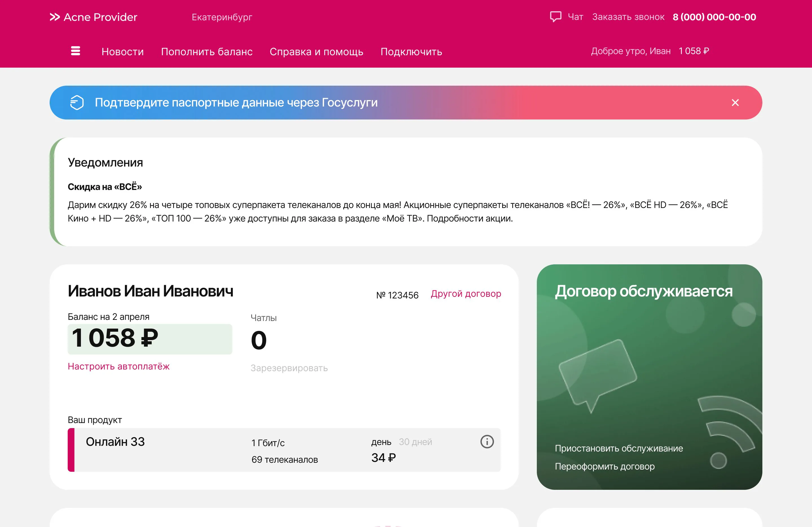Image resolution: width=812 pixels, height=527 pixels.
Task: Click the chat speech-bubble icon
Action: pyautogui.click(x=555, y=17)
